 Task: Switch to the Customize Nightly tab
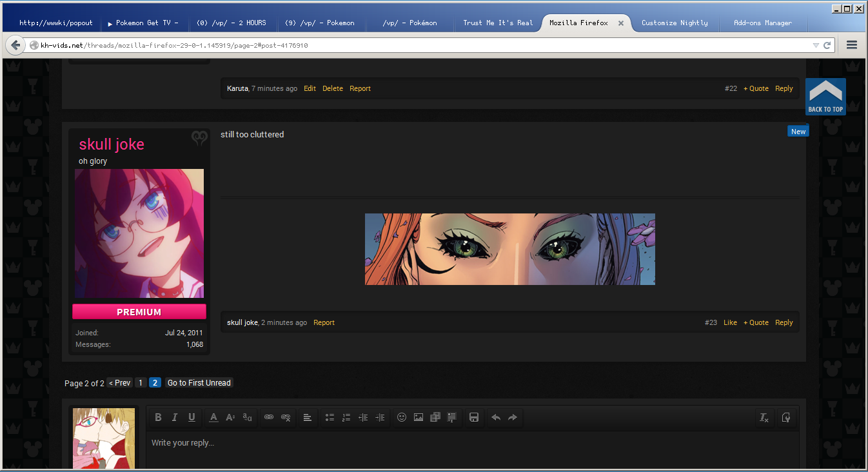(x=675, y=23)
